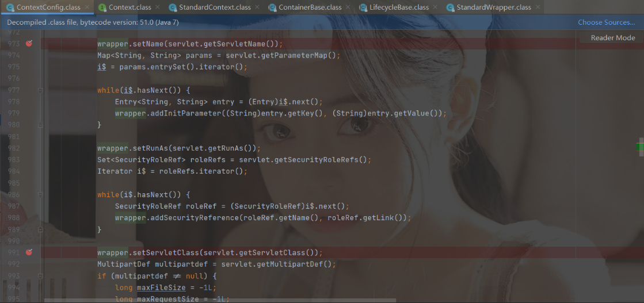Image resolution: width=644 pixels, height=303 pixels.
Task: Open the StandardContext.class tab
Action: (216, 7)
